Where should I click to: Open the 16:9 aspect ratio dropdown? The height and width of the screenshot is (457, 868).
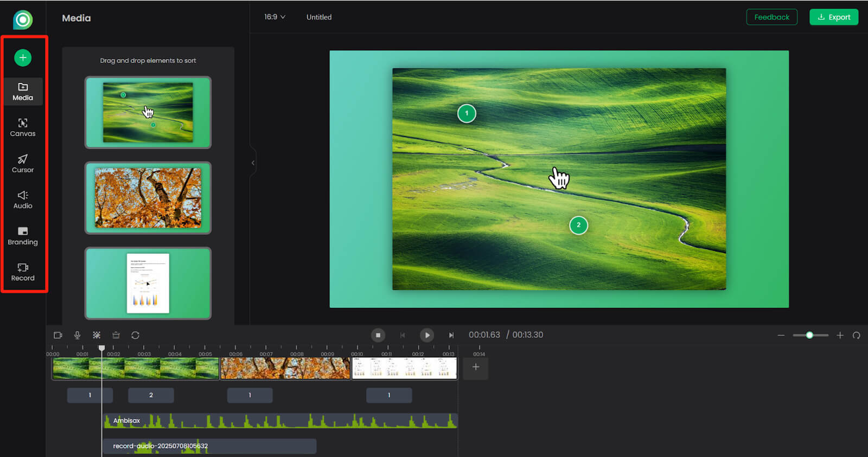[x=275, y=17]
